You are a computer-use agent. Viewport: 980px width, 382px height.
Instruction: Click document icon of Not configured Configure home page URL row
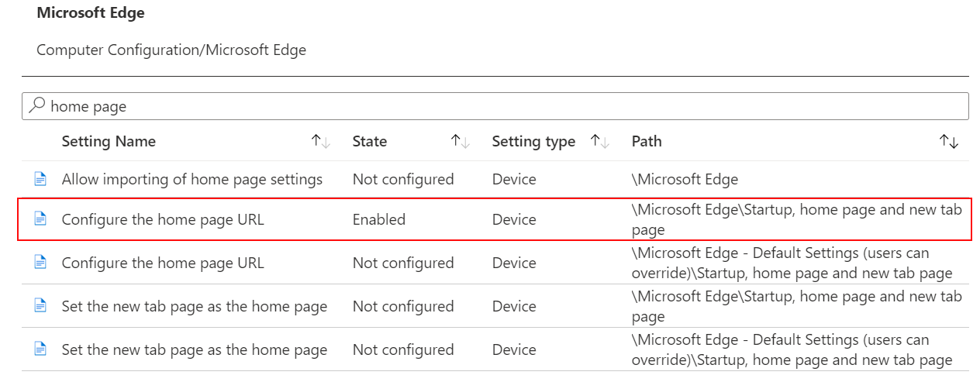point(40,263)
